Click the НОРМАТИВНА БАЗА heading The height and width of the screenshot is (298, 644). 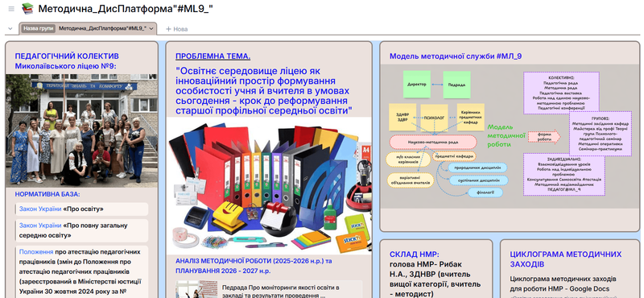pos(47,194)
